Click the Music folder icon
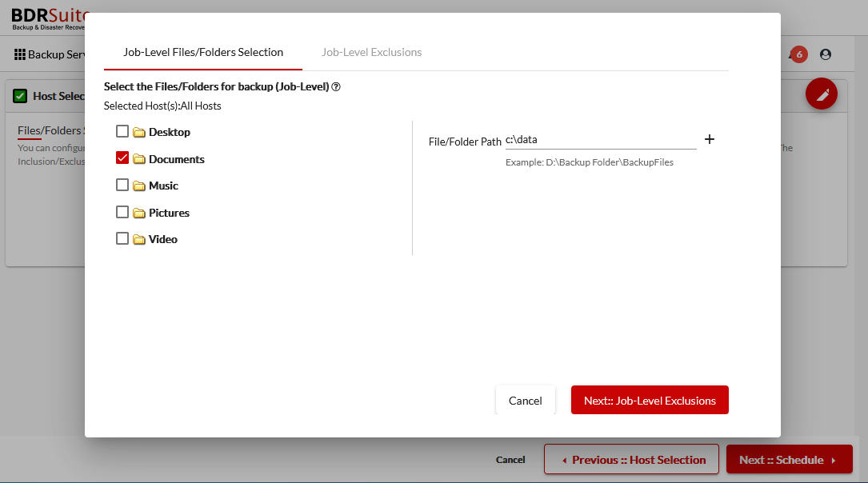868x483 pixels. [141, 185]
